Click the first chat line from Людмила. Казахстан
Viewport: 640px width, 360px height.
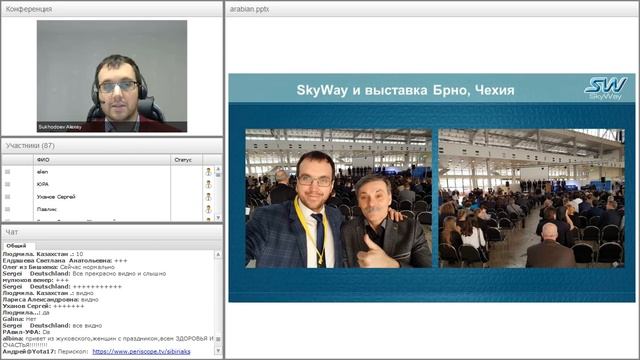(43, 254)
